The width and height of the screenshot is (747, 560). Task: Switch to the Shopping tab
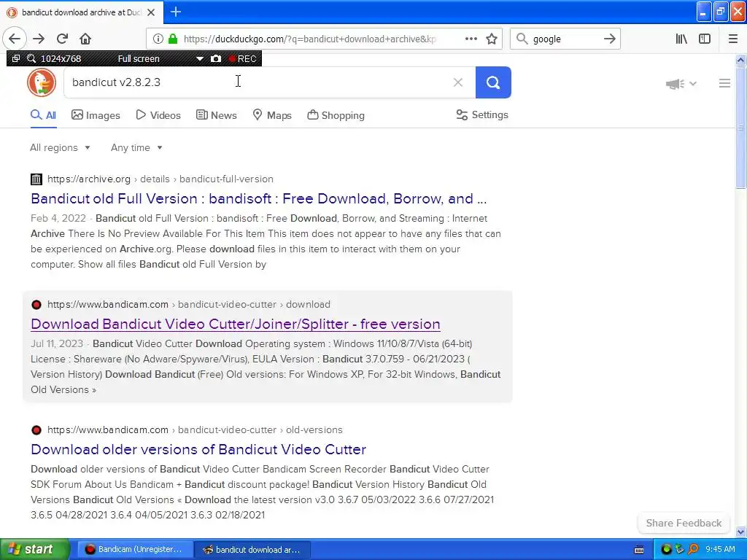[x=336, y=115]
